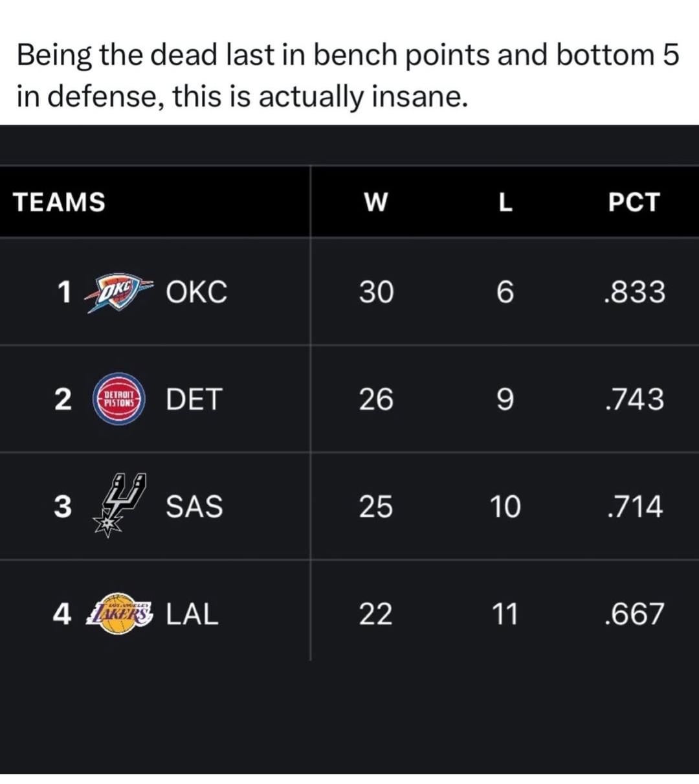
Task: Click the post caption about bench points
Action: coord(348,76)
